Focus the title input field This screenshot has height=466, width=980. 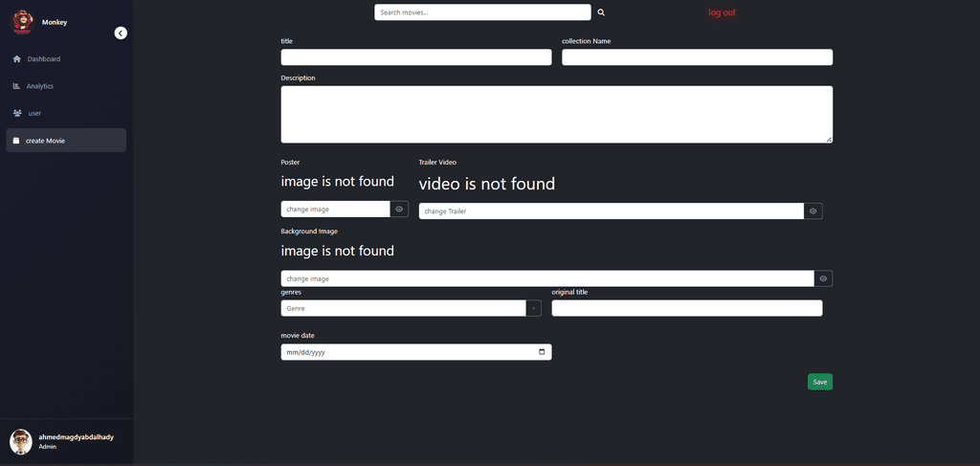coord(416,57)
